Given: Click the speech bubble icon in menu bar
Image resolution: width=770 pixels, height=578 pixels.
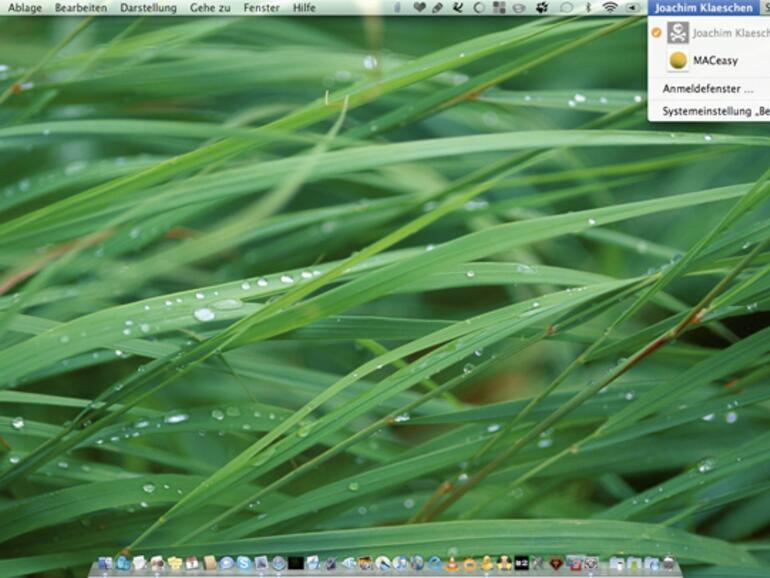Looking at the screenshot, I should tap(567, 8).
